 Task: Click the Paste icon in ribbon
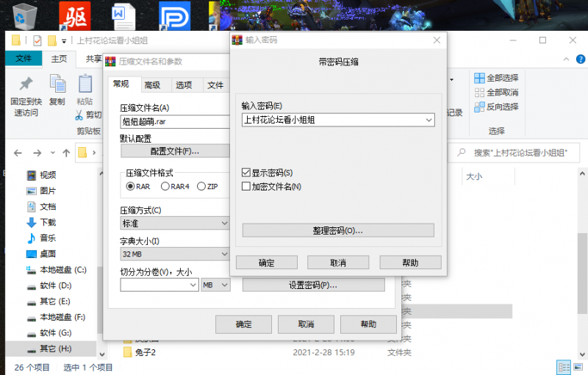pos(85,84)
